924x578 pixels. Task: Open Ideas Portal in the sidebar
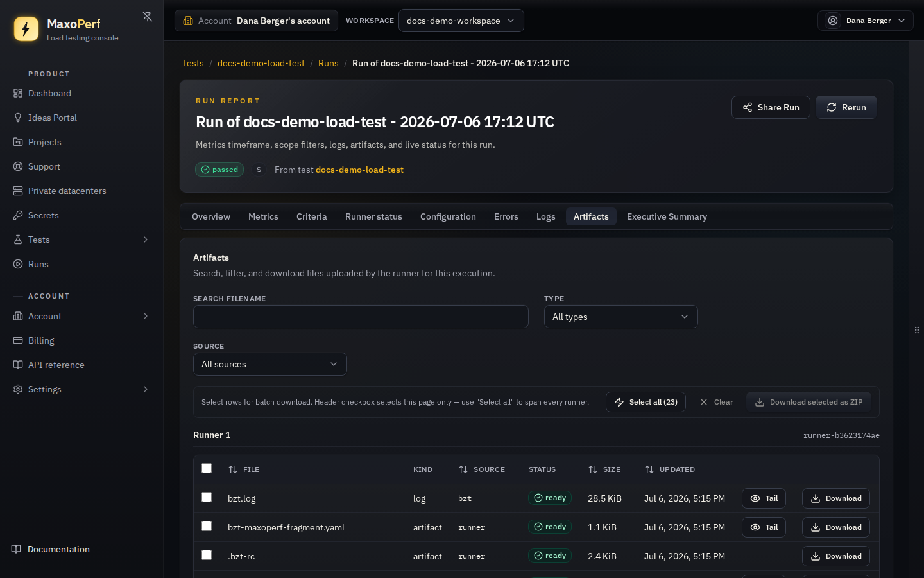pos(53,118)
